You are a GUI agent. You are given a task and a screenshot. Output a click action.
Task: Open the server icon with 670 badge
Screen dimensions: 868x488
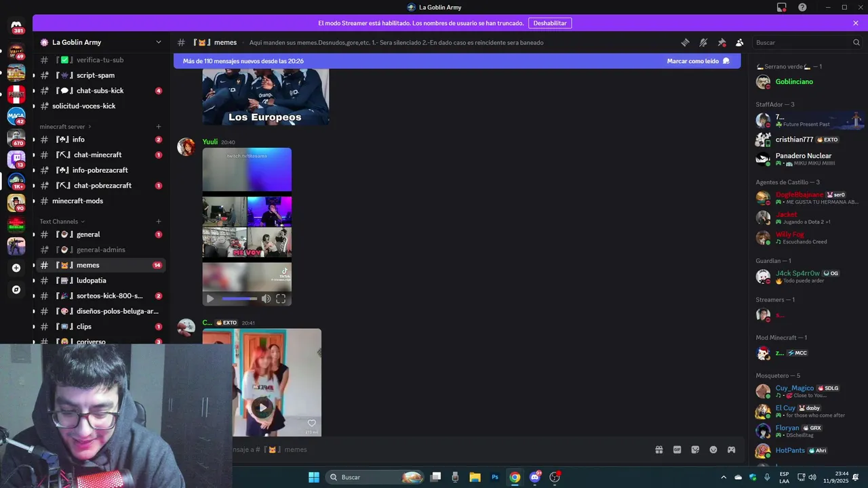tap(16, 138)
